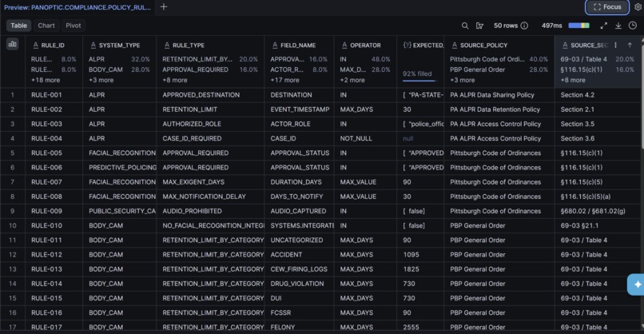Click the expand fullscreen arrows icon
Image resolution: width=644 pixels, height=334 pixels.
coord(603,26)
